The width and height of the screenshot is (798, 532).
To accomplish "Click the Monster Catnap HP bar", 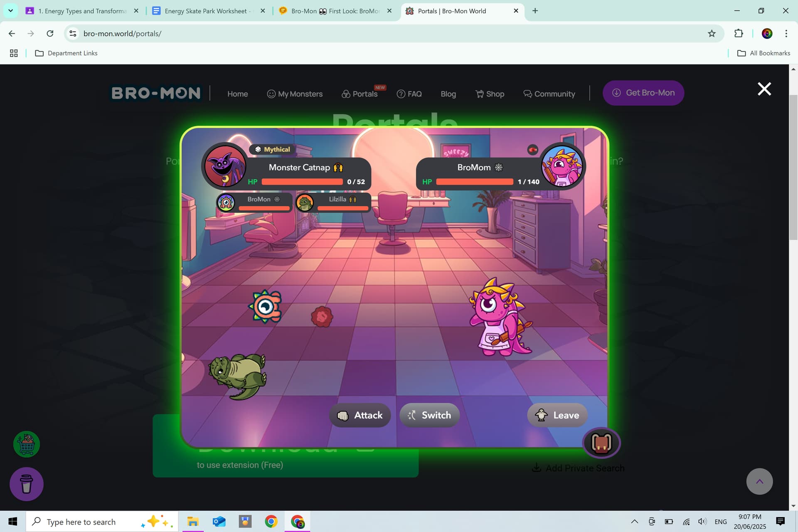I will [302, 182].
